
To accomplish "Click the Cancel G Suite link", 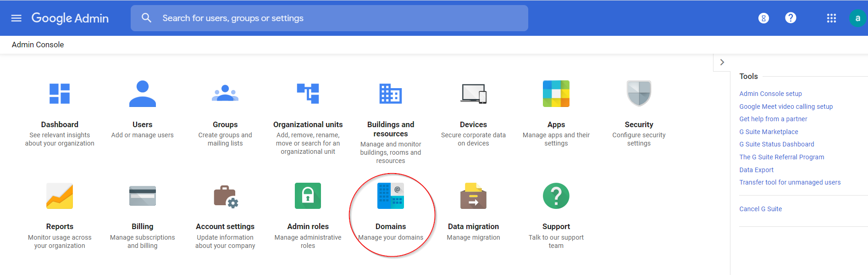I will click(760, 209).
